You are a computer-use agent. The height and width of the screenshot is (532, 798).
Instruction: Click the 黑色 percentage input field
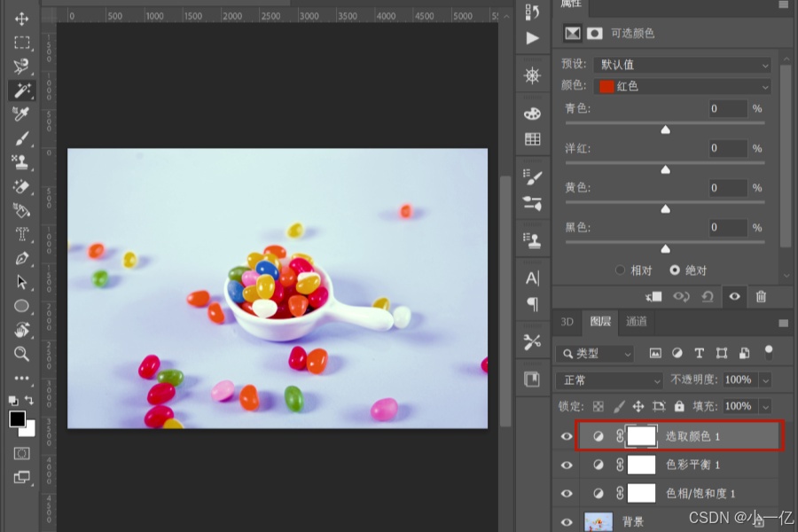tap(728, 227)
